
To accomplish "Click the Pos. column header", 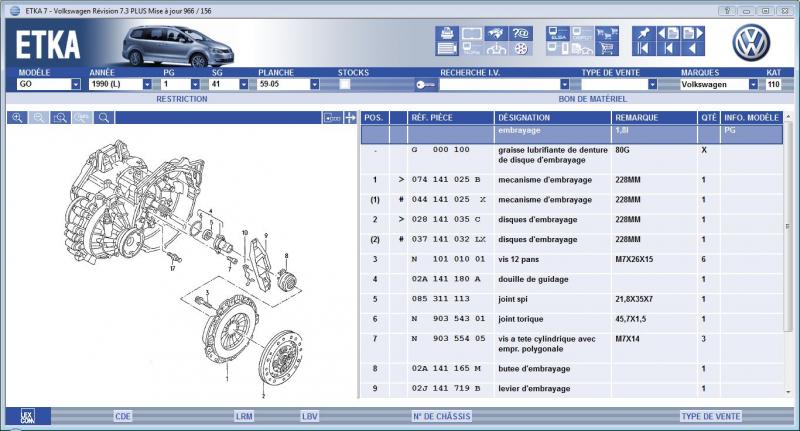I will (x=374, y=118).
